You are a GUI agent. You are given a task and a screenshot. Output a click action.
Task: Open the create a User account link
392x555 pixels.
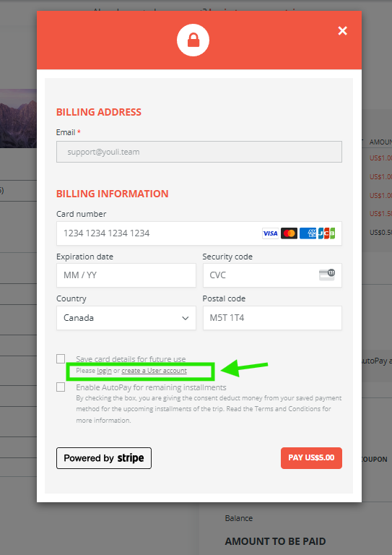point(154,371)
